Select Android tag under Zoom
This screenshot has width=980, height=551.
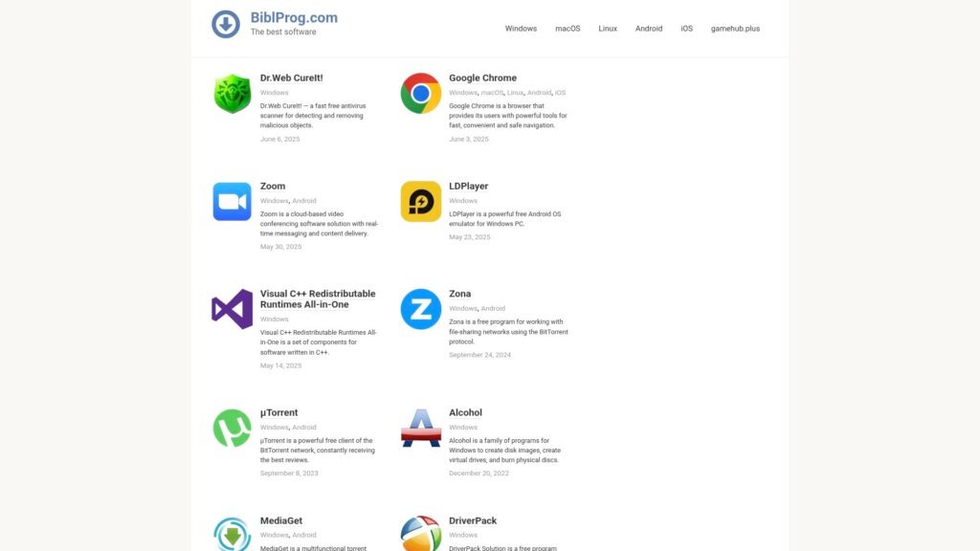pos(303,201)
